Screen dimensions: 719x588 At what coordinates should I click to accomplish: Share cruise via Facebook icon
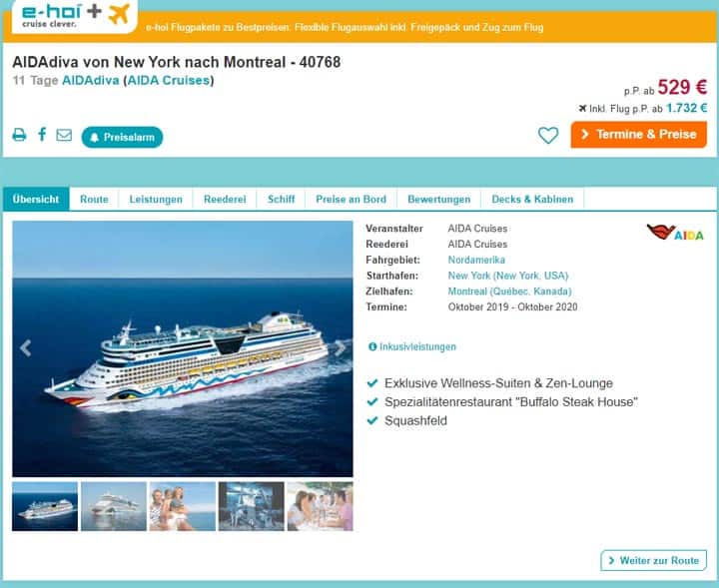42,135
